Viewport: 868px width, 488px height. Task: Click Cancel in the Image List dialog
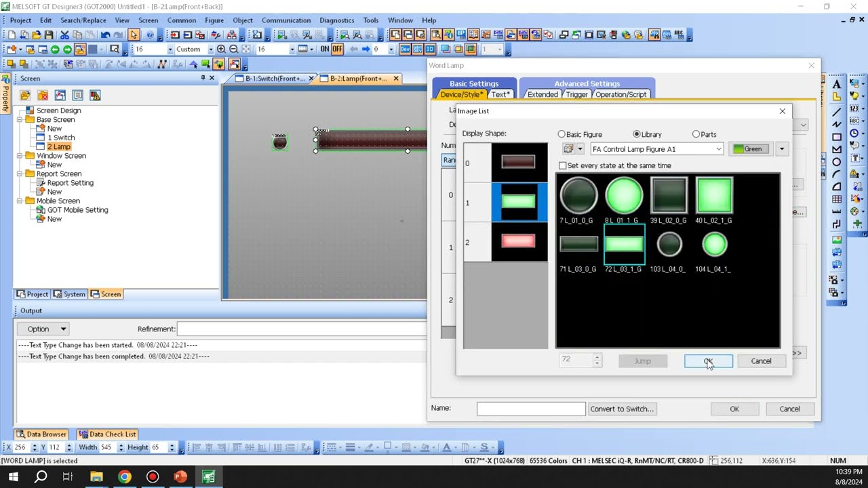click(x=761, y=361)
